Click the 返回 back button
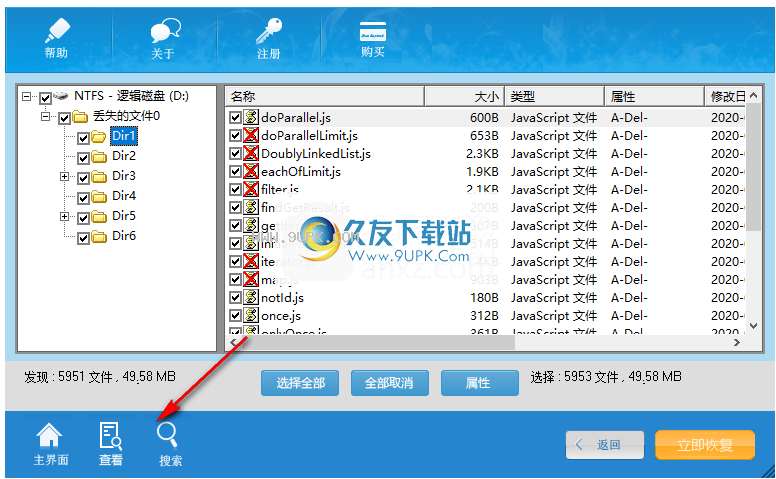Image resolution: width=776 pixels, height=479 pixels. [605, 445]
